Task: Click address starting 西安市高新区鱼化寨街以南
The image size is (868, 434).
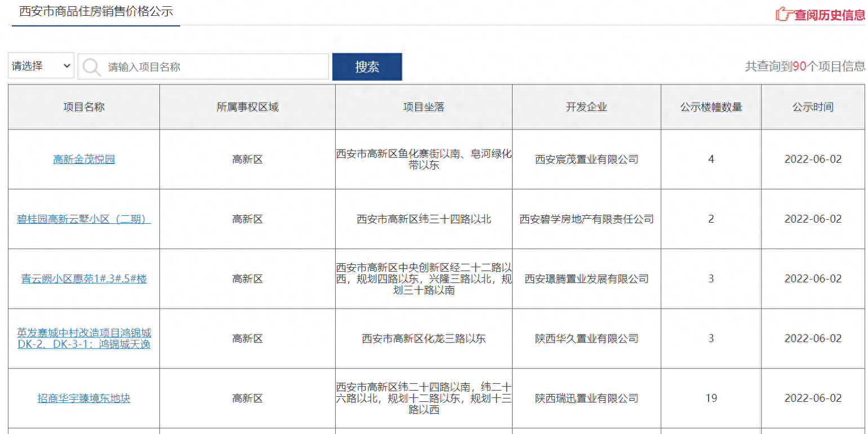Action: click(x=424, y=160)
